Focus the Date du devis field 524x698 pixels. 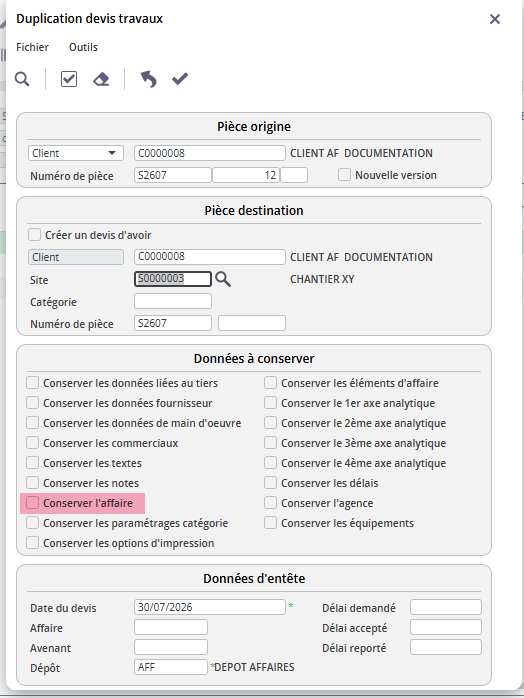pos(210,607)
